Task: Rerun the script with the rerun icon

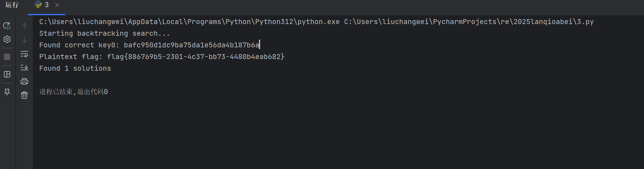Action: [7, 26]
